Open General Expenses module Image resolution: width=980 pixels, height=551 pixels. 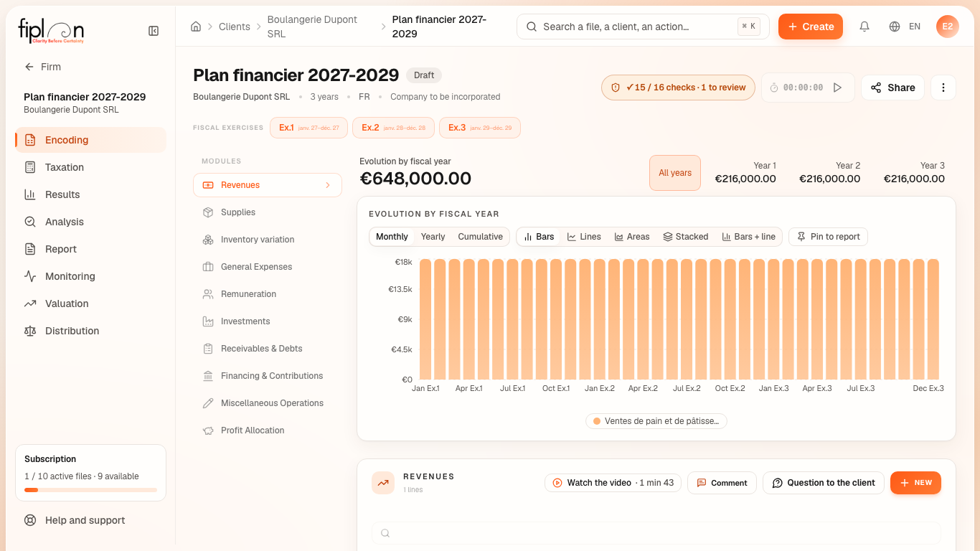click(x=268, y=267)
